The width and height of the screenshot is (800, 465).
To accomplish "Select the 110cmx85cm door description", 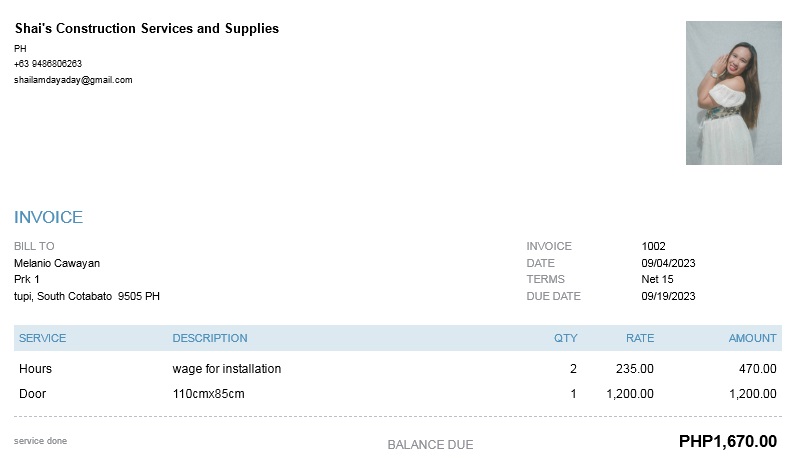I will click(208, 394).
